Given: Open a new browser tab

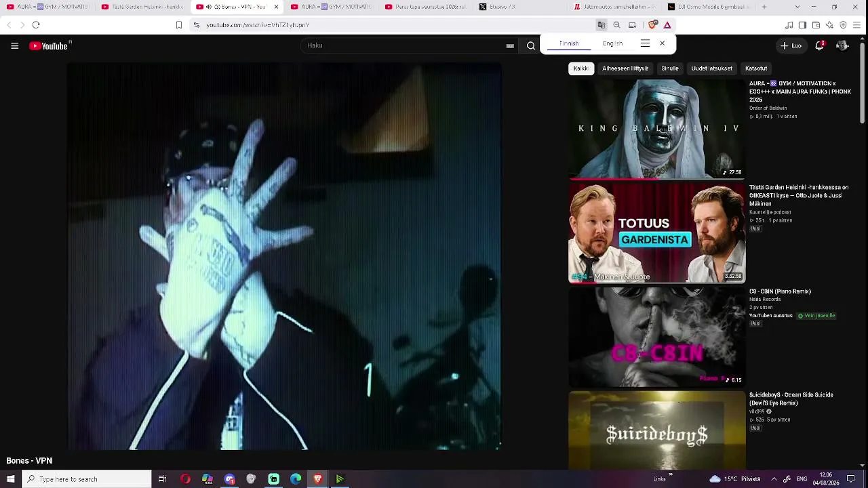Looking at the screenshot, I should click(x=764, y=7).
